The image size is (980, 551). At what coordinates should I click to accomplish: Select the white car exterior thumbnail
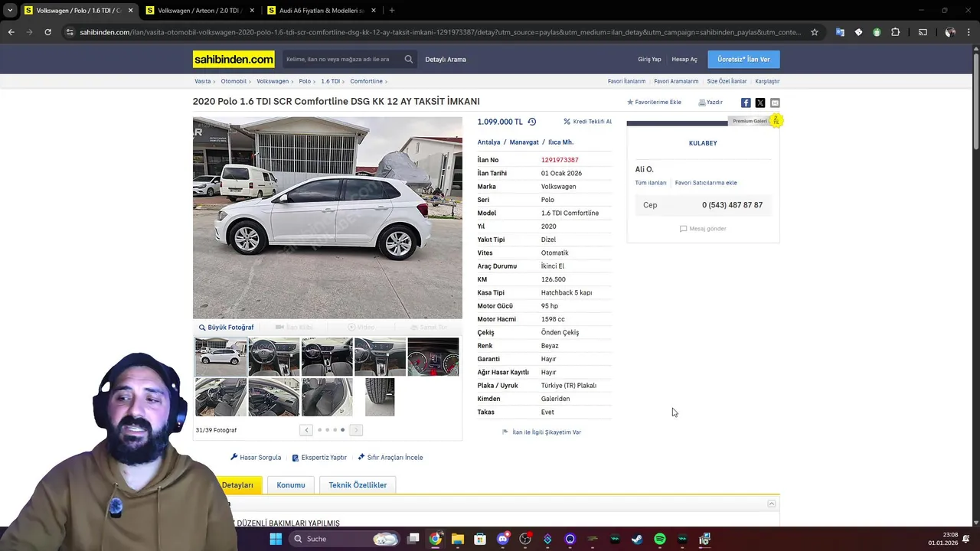[x=220, y=357]
